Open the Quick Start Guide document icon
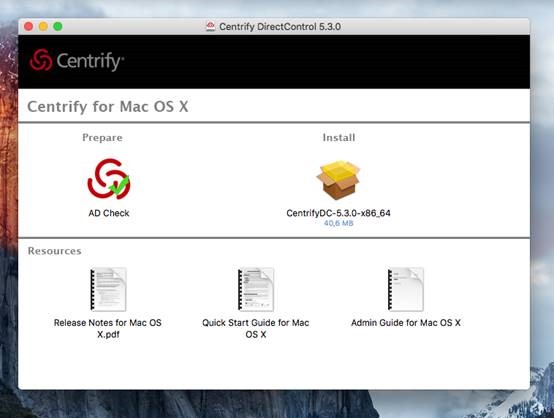 tap(256, 289)
